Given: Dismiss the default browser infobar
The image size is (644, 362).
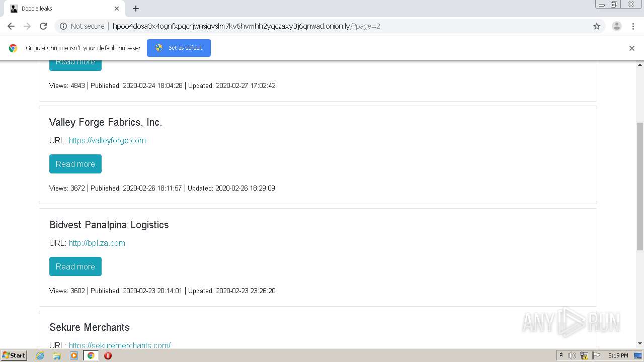Looking at the screenshot, I should pyautogui.click(x=632, y=48).
